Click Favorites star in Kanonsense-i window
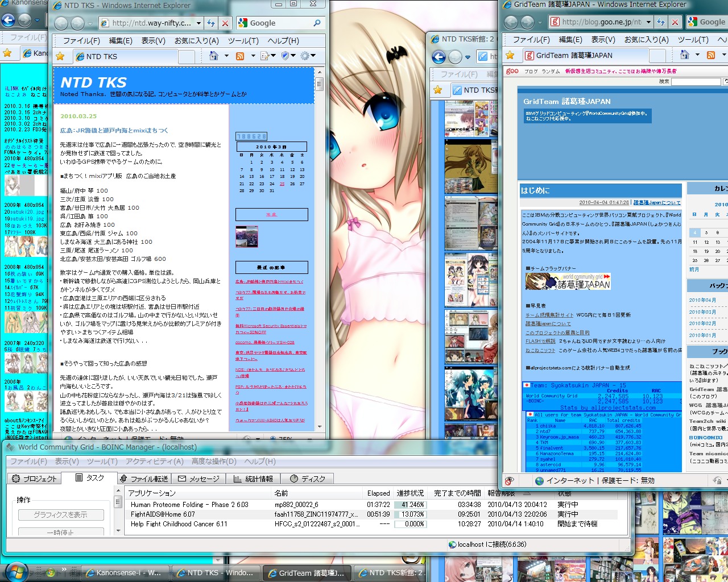The height and width of the screenshot is (582, 728). point(7,53)
